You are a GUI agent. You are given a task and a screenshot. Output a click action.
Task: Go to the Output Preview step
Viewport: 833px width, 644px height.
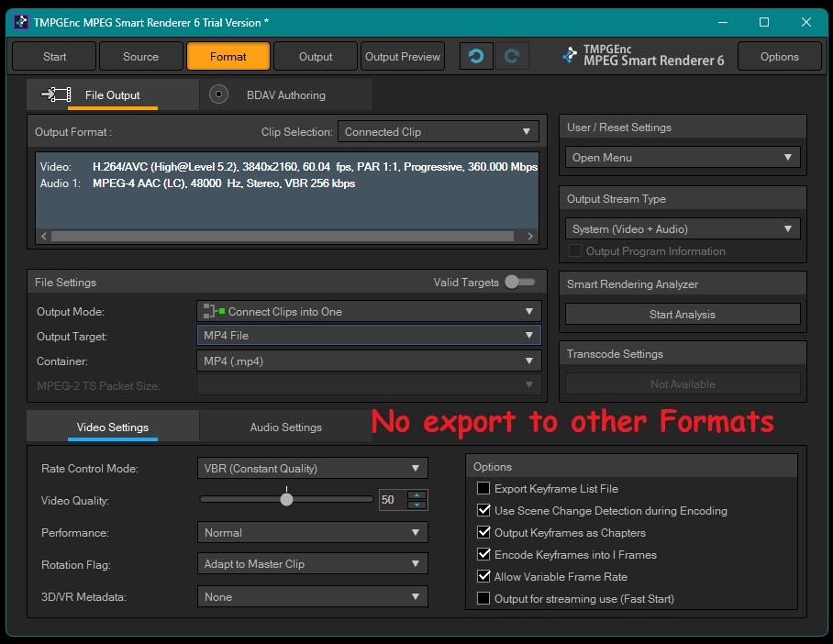(403, 56)
